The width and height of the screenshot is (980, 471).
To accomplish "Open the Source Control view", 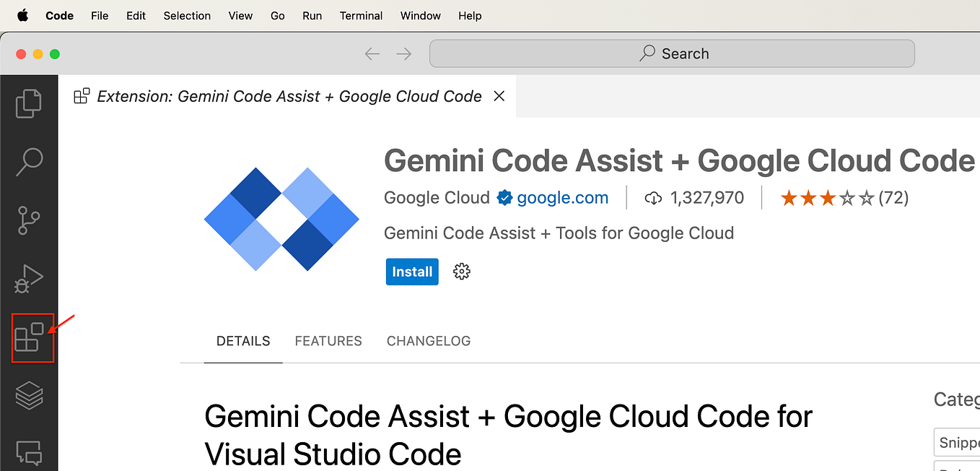I will coord(29,220).
